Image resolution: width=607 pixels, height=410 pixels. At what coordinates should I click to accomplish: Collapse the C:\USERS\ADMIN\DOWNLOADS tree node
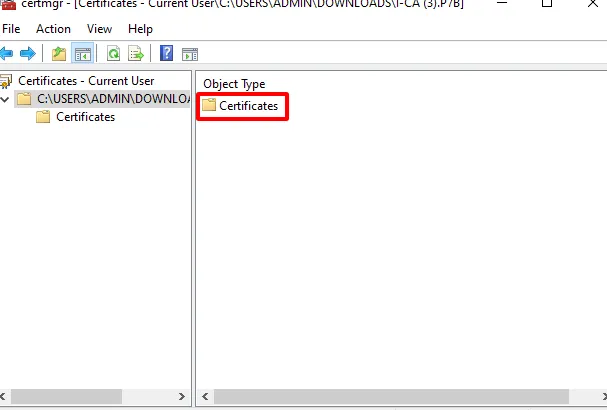coord(5,99)
